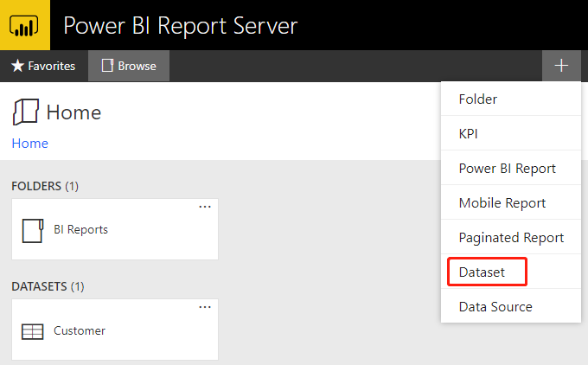Viewport: 588px width, 365px height.
Task: Open the BI Reports ellipsis menu
Action: [x=205, y=207]
